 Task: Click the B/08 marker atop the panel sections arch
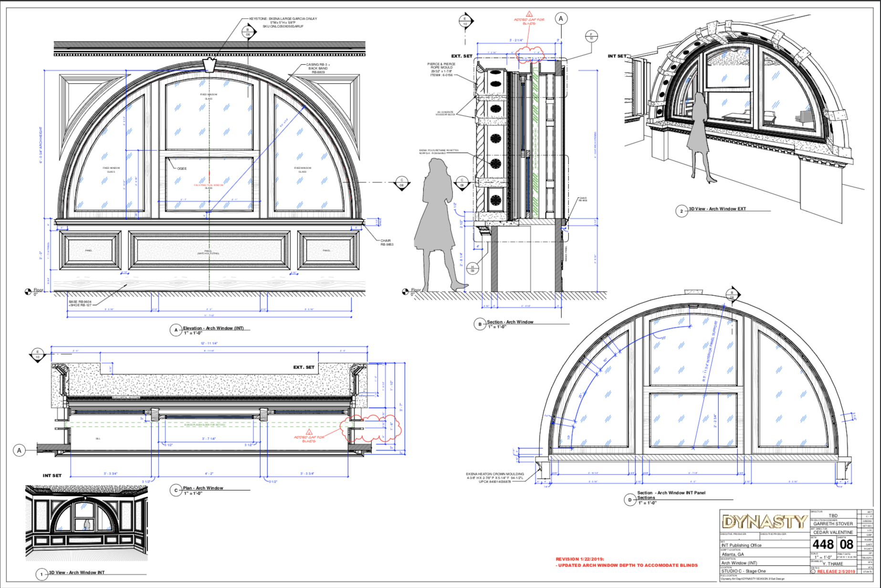tap(732, 294)
